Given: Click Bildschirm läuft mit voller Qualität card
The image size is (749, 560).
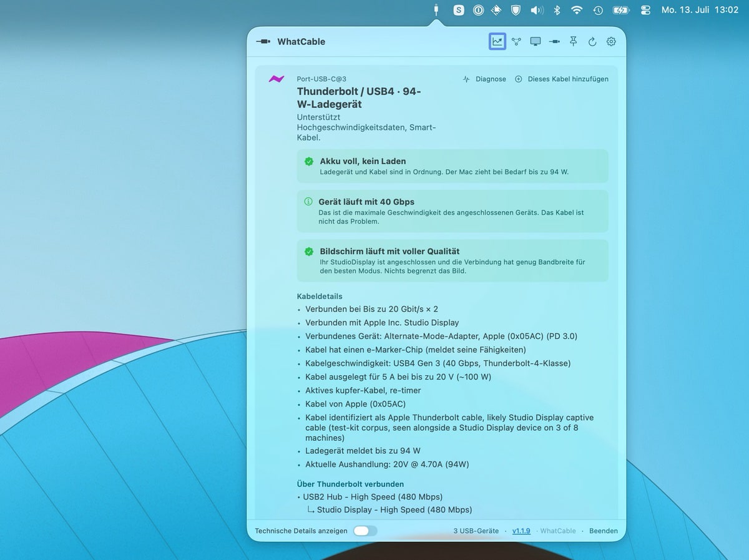Looking at the screenshot, I should 453,260.
